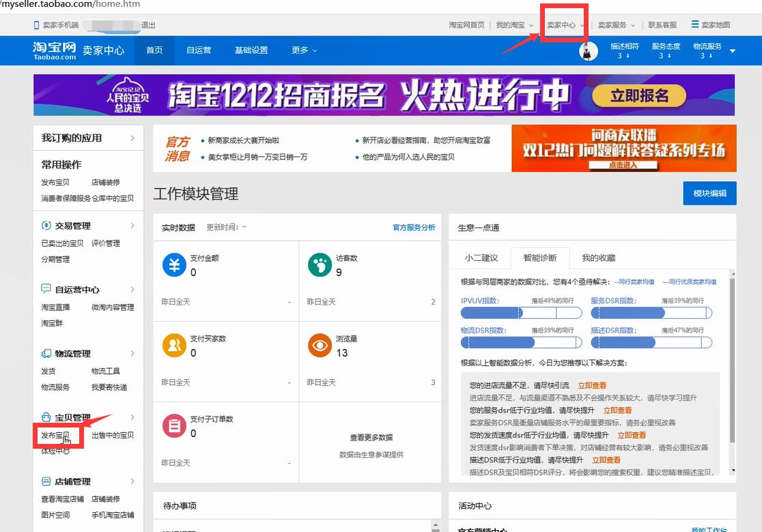762x532 pixels.
Task: Open the 官方服务分析 link
Action: (x=414, y=227)
